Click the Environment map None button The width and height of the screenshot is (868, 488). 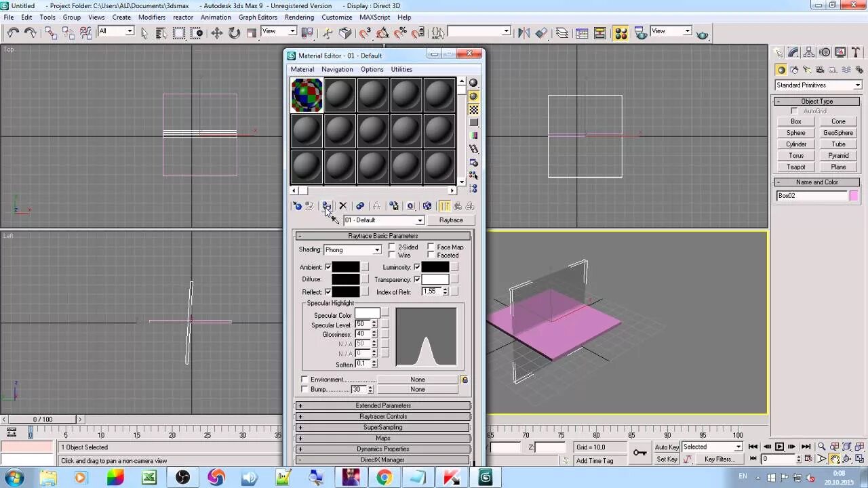(x=418, y=380)
